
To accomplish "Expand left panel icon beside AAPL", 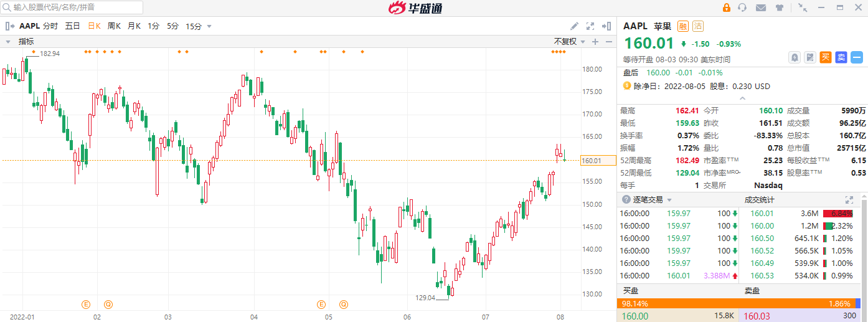I will coord(9,26).
